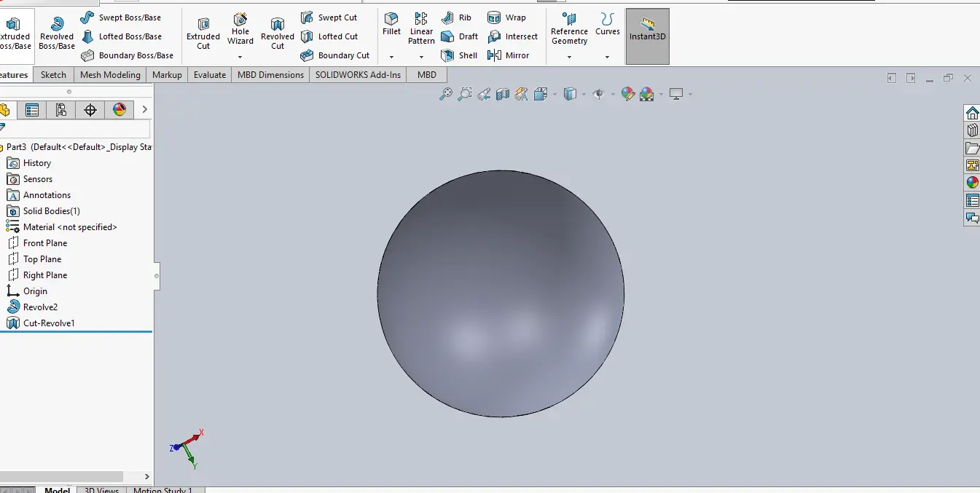This screenshot has width=980, height=493.
Task: Open the Curves tool
Action: coord(607,24)
